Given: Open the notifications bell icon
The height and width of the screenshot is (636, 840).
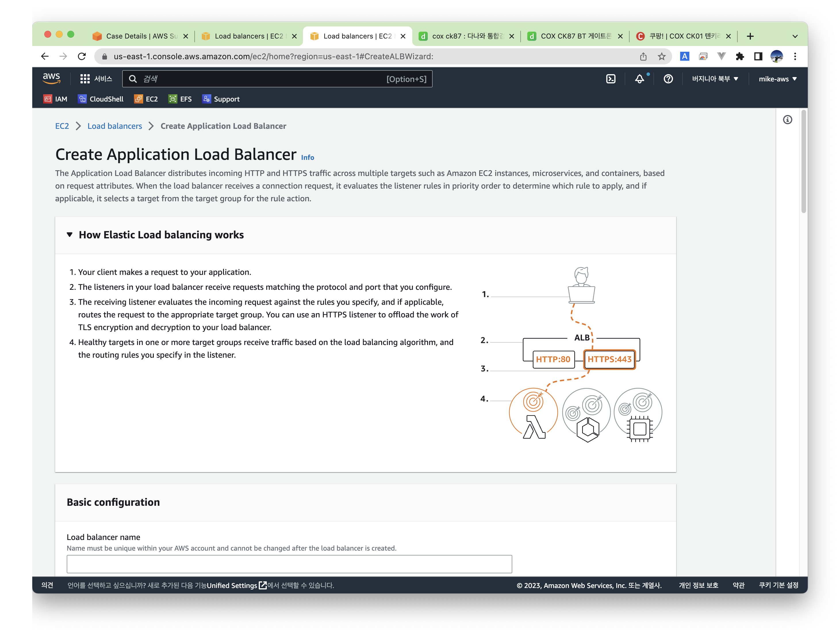Looking at the screenshot, I should point(640,79).
